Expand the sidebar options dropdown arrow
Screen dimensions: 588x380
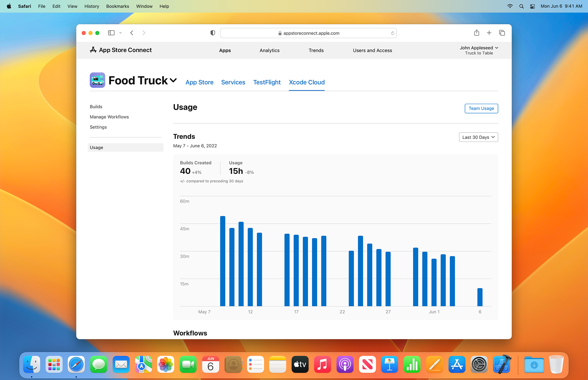[x=120, y=33]
